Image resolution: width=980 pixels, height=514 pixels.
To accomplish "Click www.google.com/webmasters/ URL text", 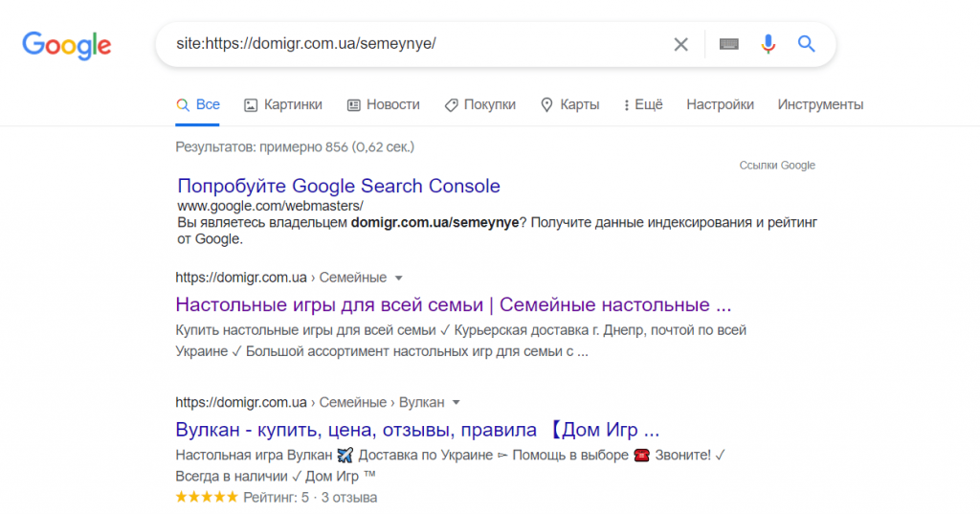I will click(270, 206).
